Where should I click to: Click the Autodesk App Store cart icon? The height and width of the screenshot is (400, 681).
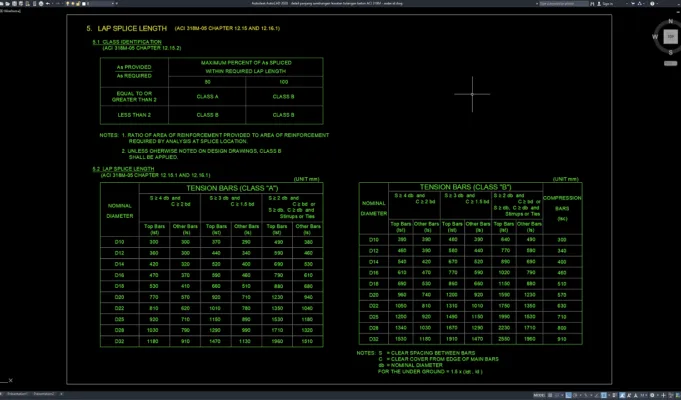point(633,3)
